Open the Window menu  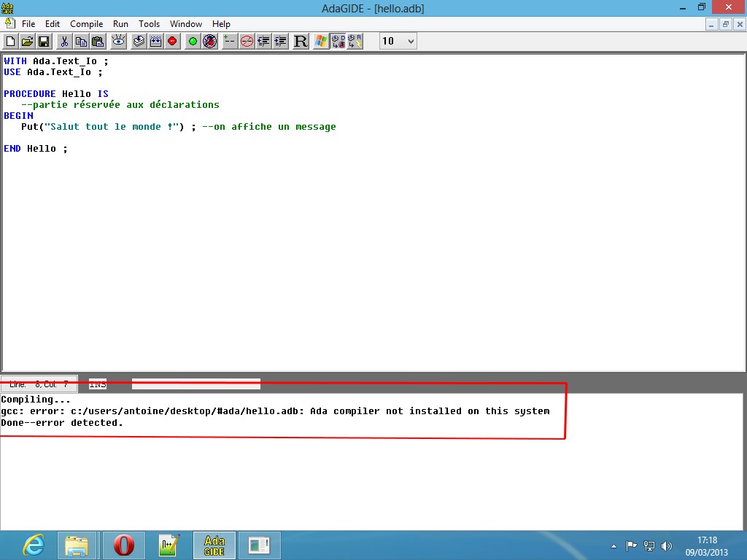pos(186,24)
